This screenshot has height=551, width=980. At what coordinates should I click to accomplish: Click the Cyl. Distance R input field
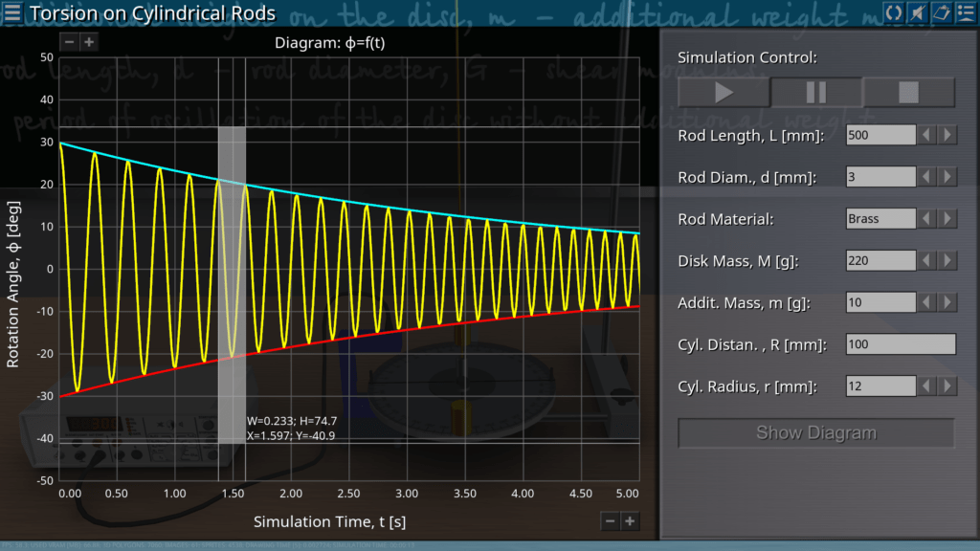click(901, 344)
